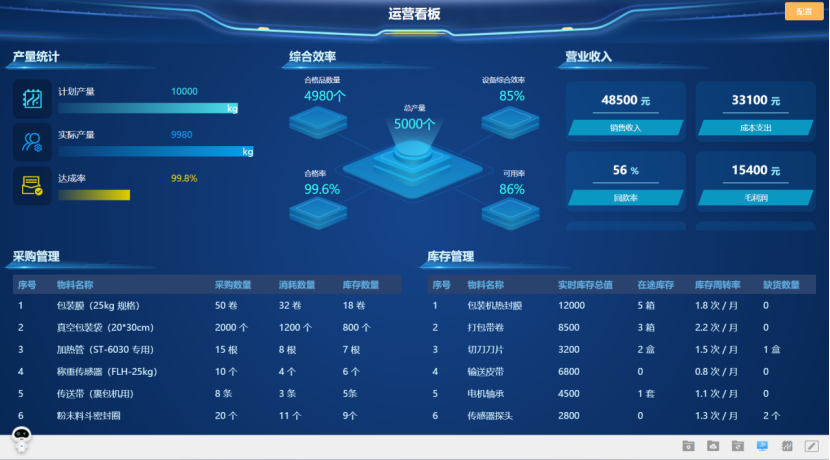This screenshot has height=460, width=830.
Task: Click the 实际产量 user gear icon
Action: click(32, 142)
